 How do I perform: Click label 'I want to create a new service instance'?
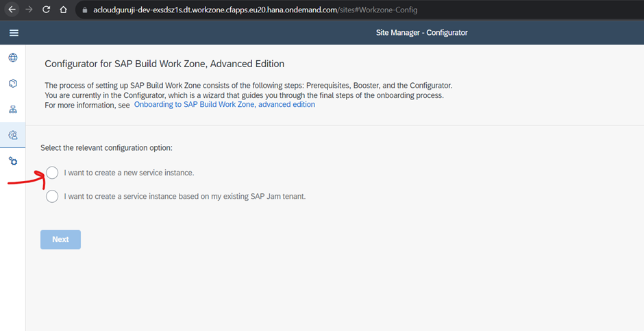pyautogui.click(x=129, y=173)
